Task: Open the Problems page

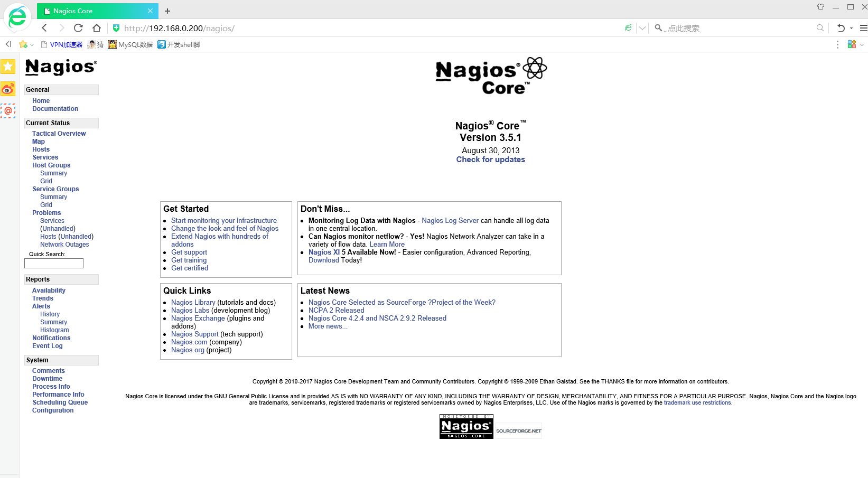Action: click(x=46, y=213)
